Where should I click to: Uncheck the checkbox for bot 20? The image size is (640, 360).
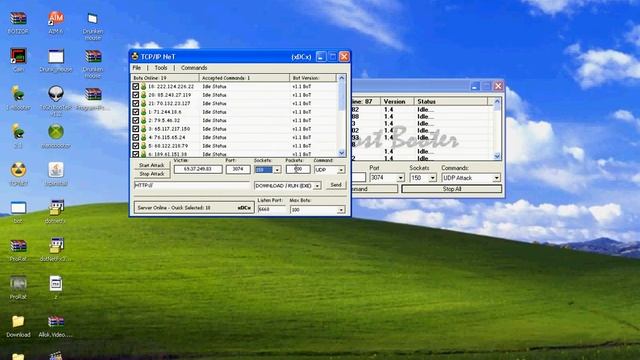click(136, 95)
